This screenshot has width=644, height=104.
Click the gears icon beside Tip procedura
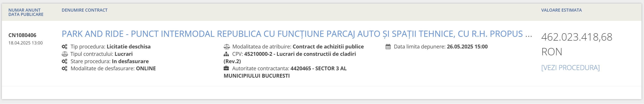coord(64,47)
